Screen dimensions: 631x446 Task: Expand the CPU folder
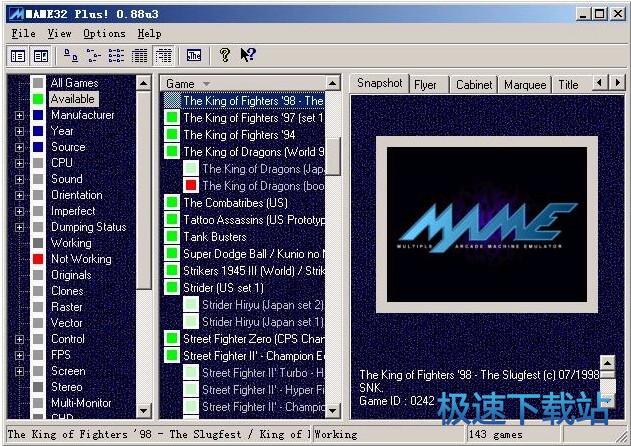(x=19, y=163)
